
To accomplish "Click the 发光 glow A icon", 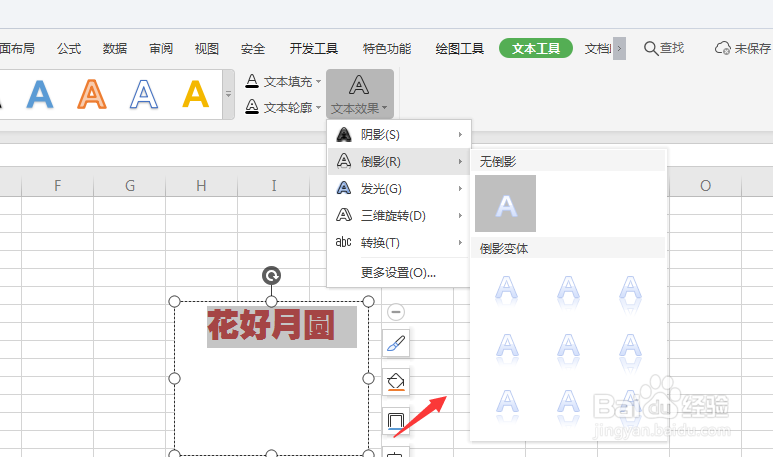I will coord(344,188).
